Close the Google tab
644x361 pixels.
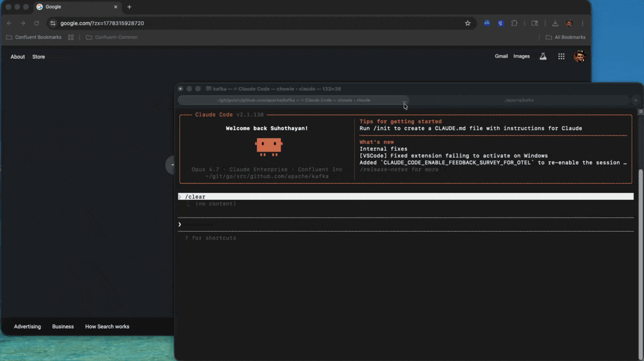pos(115,7)
